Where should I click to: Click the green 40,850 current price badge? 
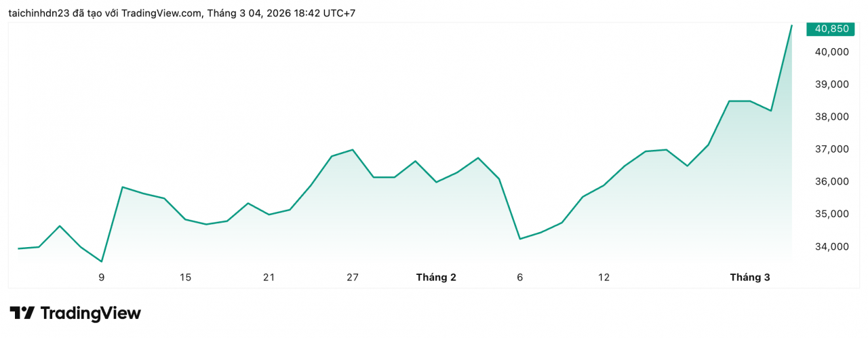pyautogui.click(x=830, y=29)
